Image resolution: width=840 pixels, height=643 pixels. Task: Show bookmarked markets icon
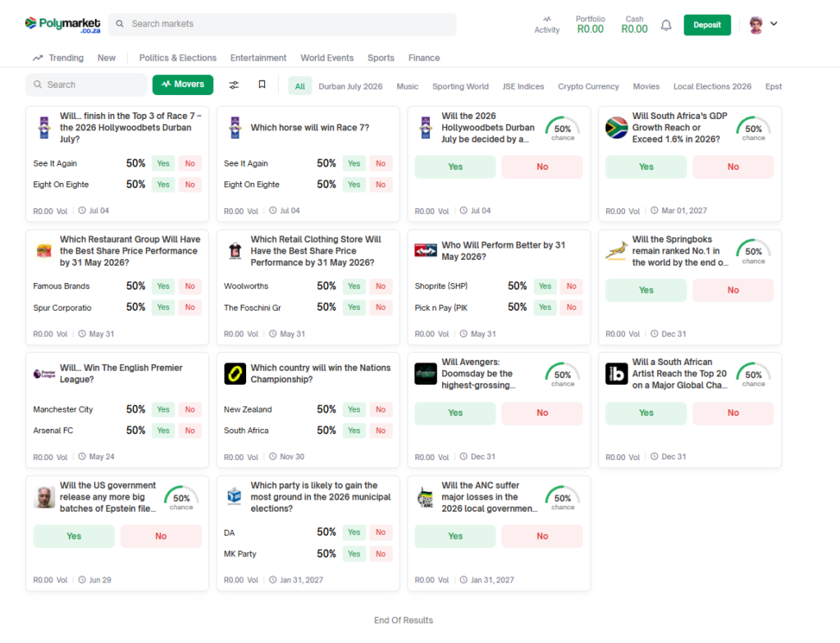[x=262, y=84]
